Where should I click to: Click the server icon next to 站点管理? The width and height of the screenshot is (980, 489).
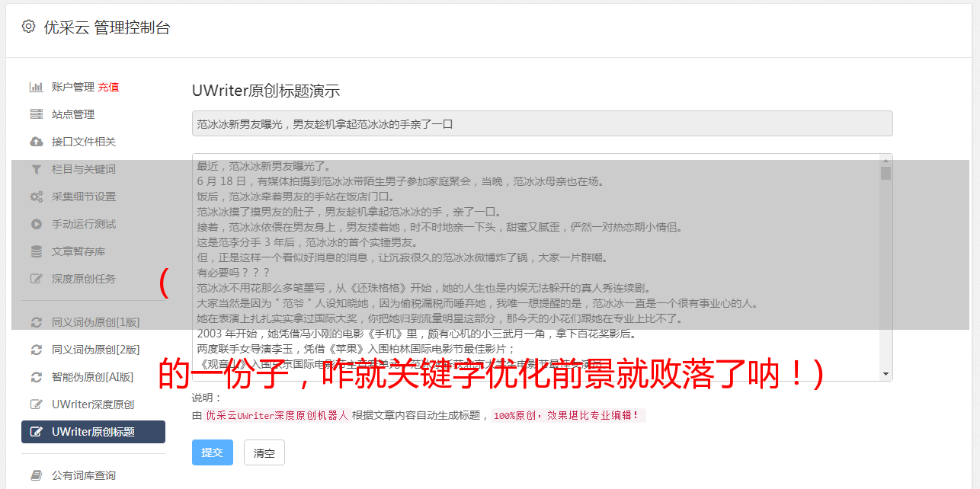pos(36,114)
